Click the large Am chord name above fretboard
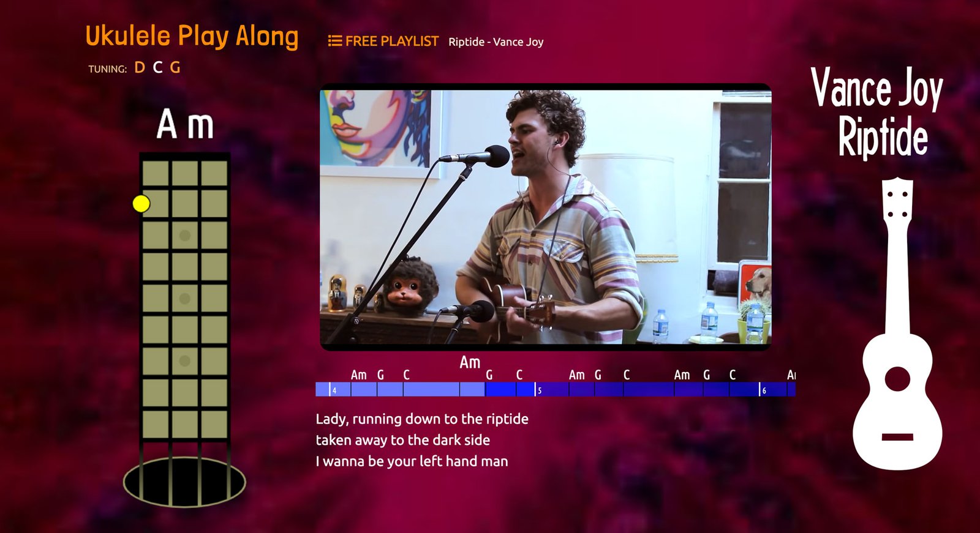The width and height of the screenshot is (980, 533). pyautogui.click(x=185, y=124)
